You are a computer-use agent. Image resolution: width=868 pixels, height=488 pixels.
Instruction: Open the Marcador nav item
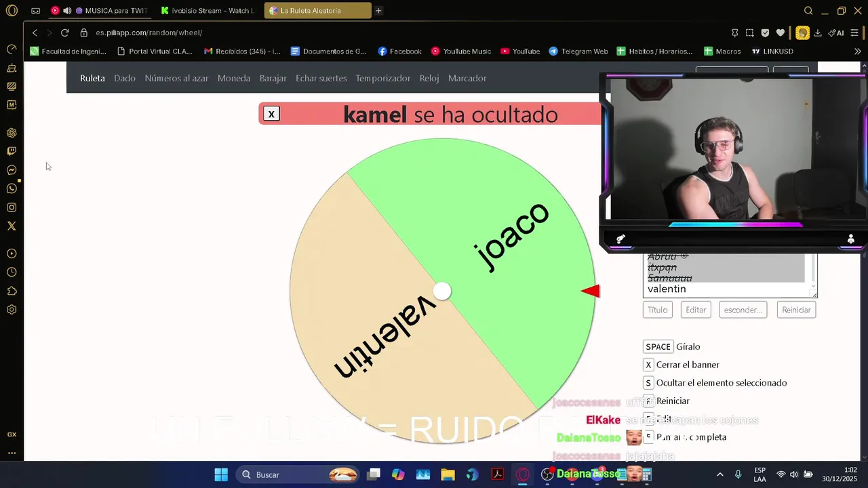coord(467,78)
